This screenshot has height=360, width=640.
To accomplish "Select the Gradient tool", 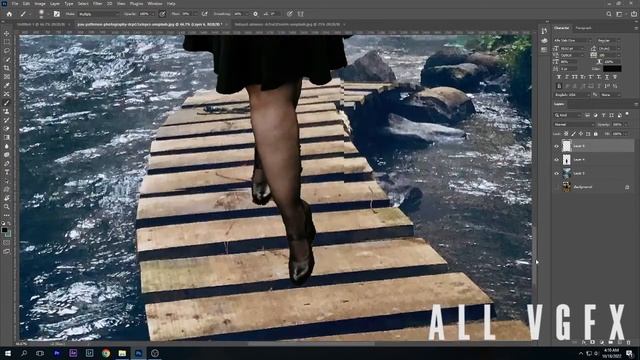I will [7, 138].
